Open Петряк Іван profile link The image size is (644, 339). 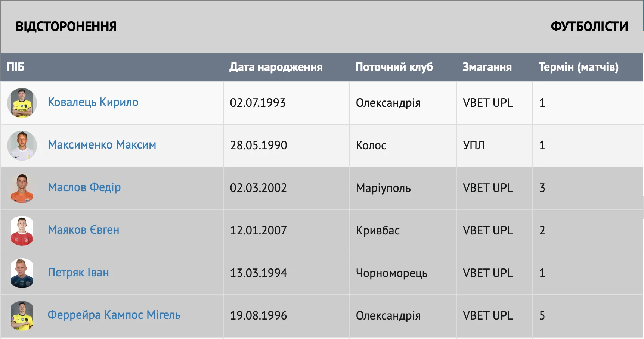[x=78, y=273]
